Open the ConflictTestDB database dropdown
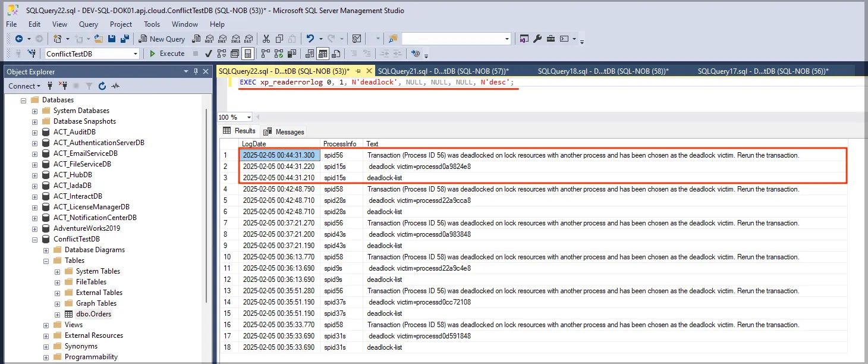This screenshot has width=868, height=364. pyautogui.click(x=136, y=54)
